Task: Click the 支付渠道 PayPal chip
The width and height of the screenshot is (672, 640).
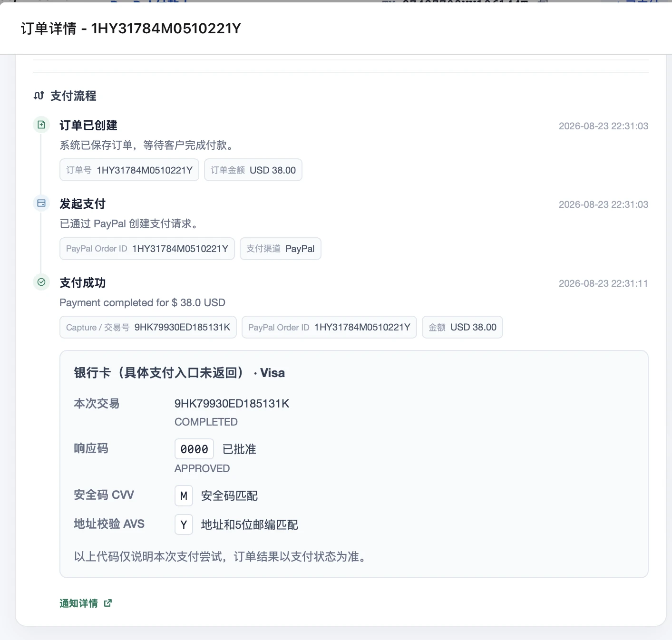Action: (281, 249)
